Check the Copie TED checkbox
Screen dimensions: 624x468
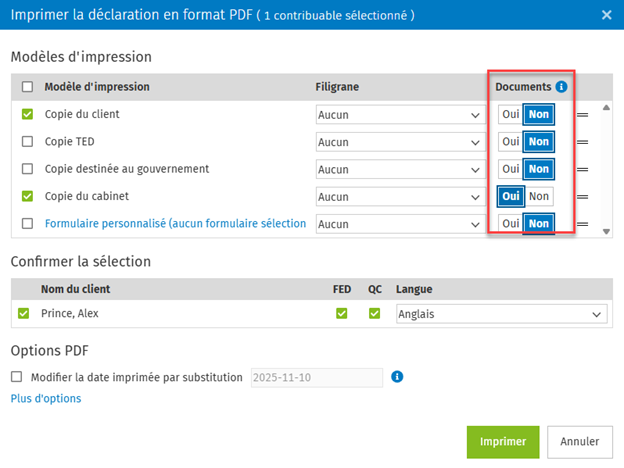[x=27, y=142]
